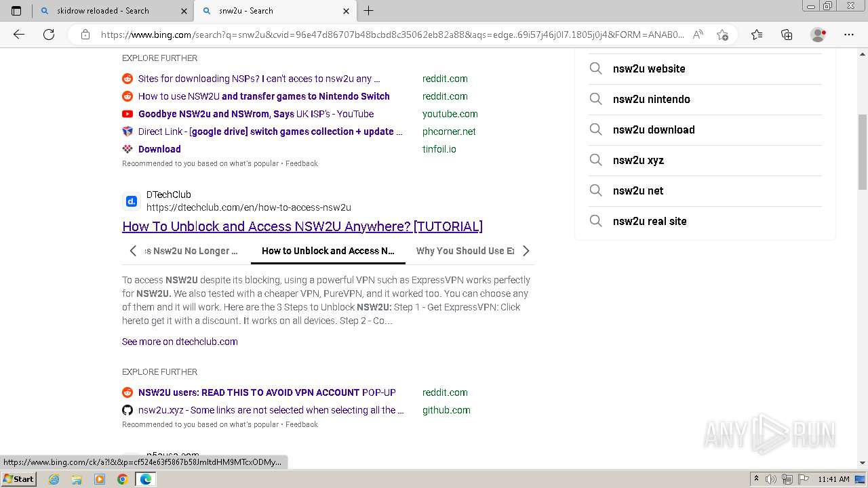Click phcorner.net domain text
The height and width of the screenshot is (488, 868).
tap(449, 131)
